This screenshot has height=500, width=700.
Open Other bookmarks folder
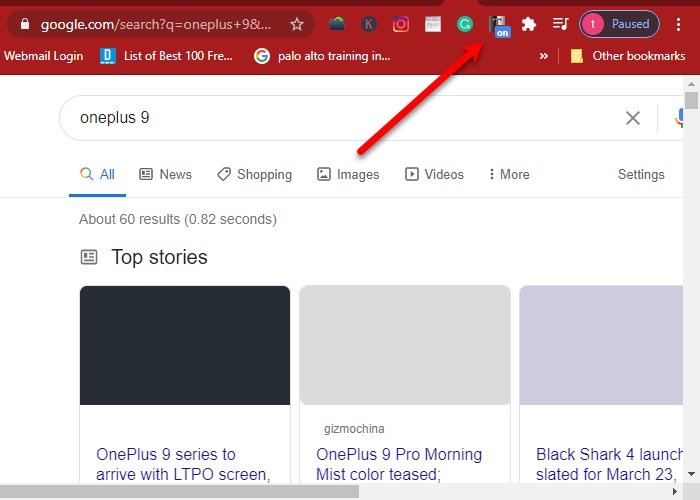(628, 56)
